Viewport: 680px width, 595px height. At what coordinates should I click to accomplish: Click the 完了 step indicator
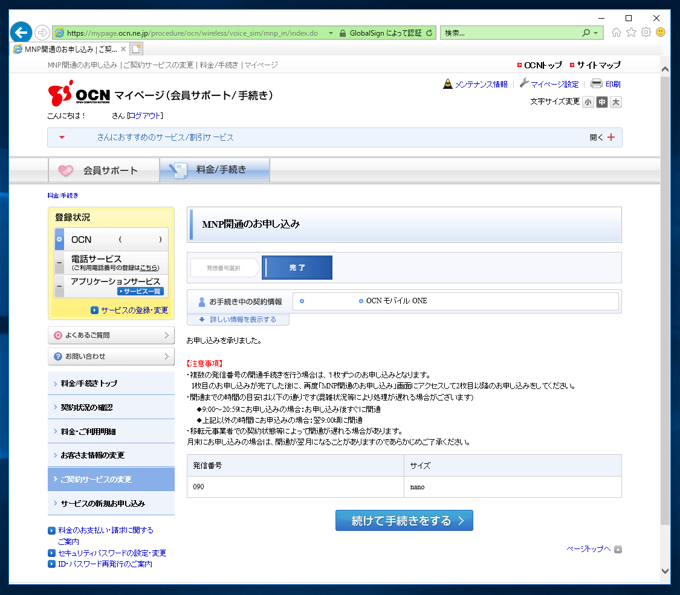pos(297,268)
